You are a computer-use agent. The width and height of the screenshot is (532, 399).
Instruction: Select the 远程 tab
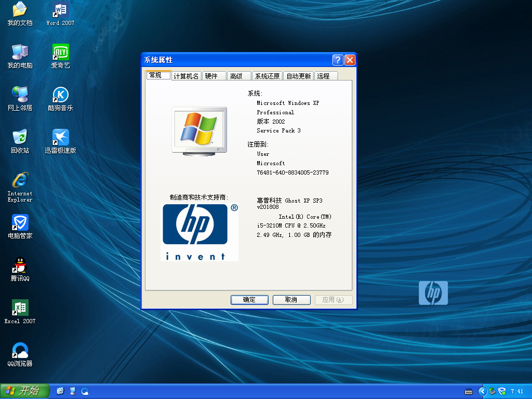326,76
